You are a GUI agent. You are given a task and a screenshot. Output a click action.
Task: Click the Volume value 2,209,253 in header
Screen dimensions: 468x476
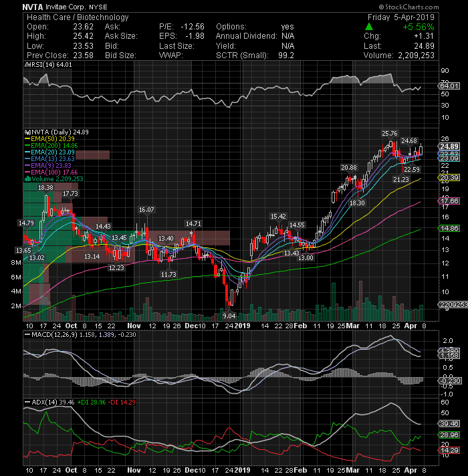click(x=416, y=55)
